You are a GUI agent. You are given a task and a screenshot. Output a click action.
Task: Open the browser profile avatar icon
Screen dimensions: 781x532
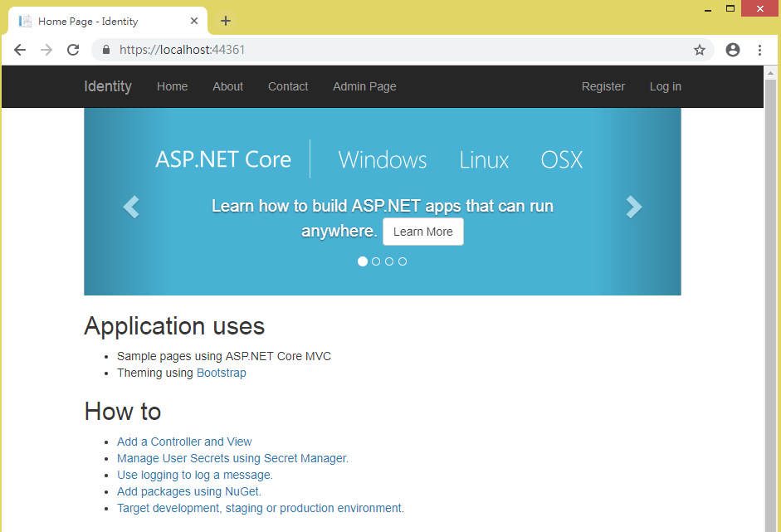click(733, 50)
